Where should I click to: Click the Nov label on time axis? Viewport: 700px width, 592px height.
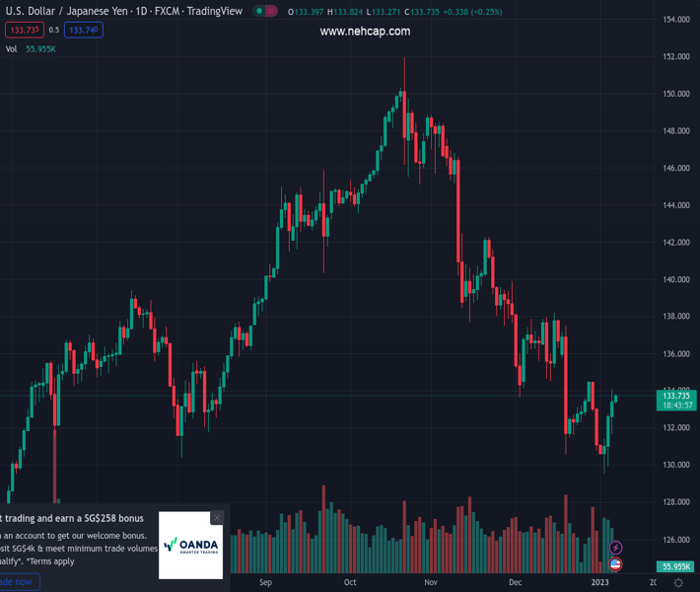click(431, 583)
